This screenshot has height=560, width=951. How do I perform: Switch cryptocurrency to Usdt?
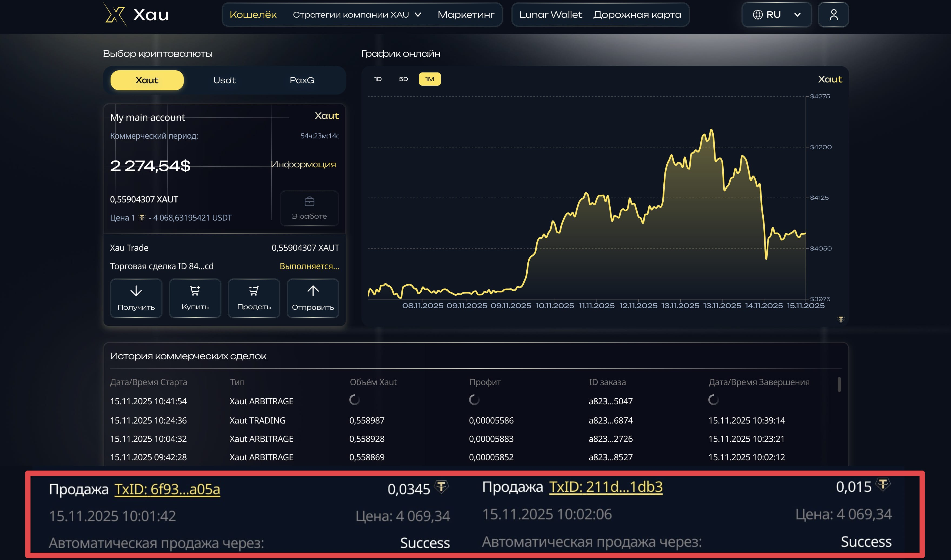coord(224,80)
